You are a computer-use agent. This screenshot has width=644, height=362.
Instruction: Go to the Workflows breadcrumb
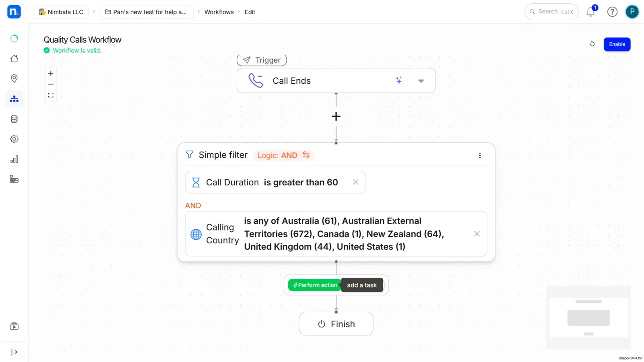pyautogui.click(x=219, y=12)
